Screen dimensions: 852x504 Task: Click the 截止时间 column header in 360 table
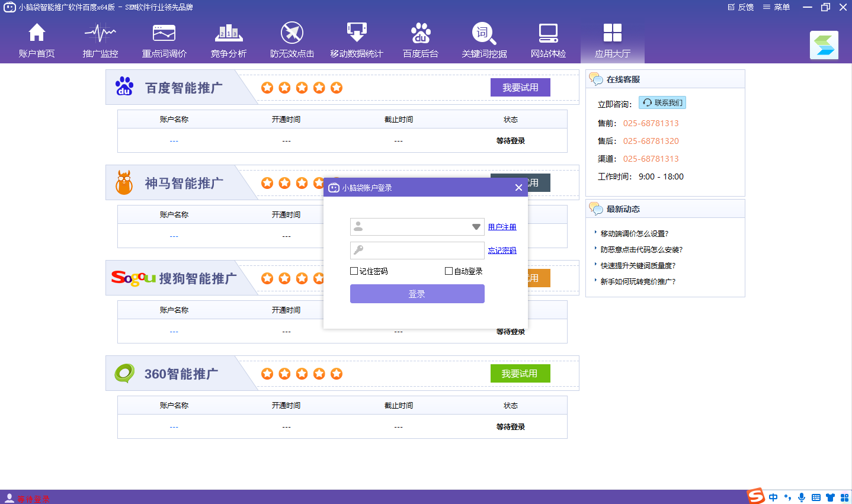coord(399,406)
